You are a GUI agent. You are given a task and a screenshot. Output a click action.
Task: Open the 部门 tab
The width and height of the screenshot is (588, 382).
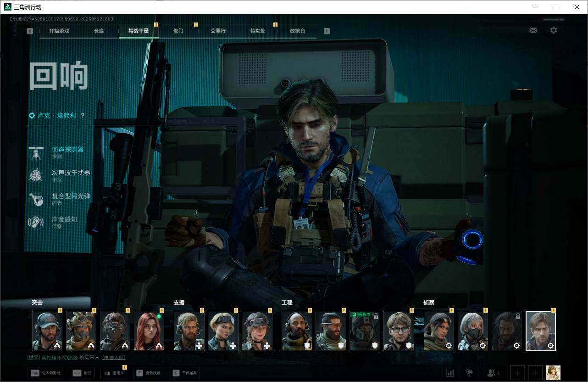[178, 31]
